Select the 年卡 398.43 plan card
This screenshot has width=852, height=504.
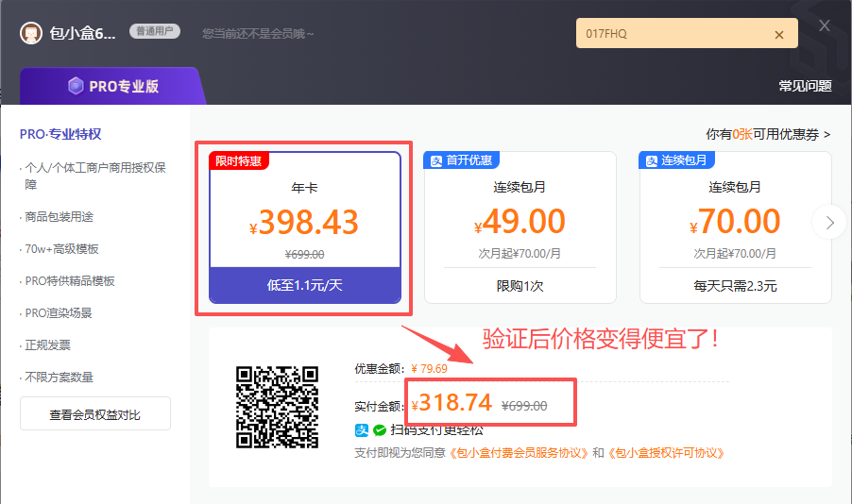click(305, 227)
